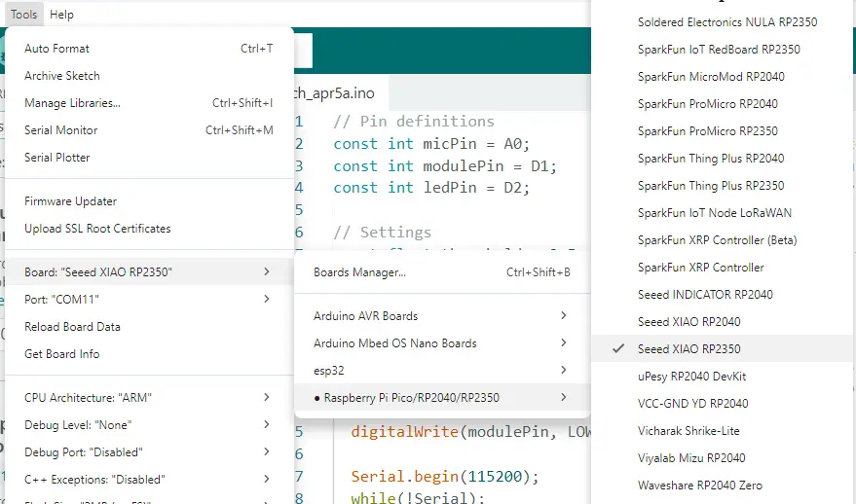Open the Help menu

tap(61, 15)
